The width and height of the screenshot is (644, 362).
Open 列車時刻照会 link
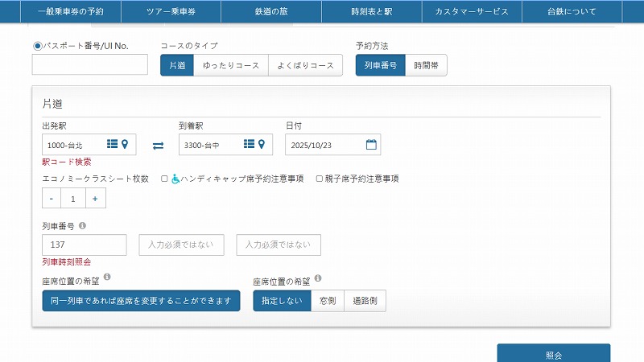pos(67,262)
